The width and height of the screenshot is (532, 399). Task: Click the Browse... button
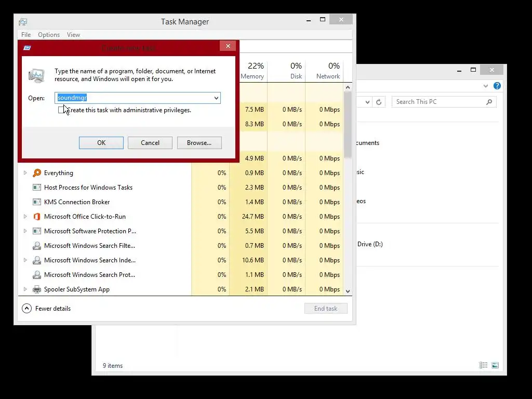click(x=199, y=143)
